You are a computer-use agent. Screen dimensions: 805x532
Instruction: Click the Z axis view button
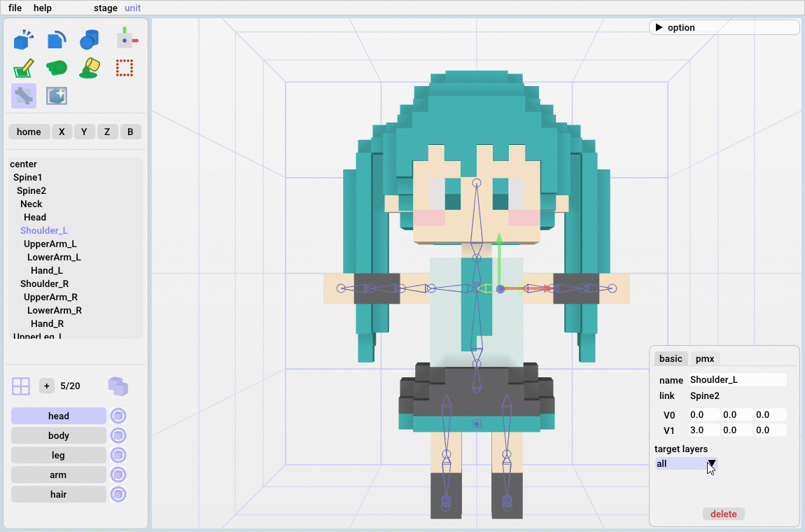point(107,132)
